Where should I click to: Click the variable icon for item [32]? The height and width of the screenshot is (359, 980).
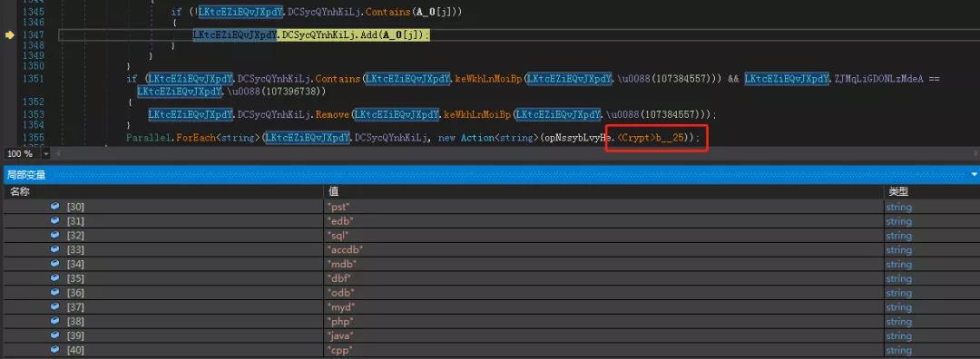click(x=55, y=235)
